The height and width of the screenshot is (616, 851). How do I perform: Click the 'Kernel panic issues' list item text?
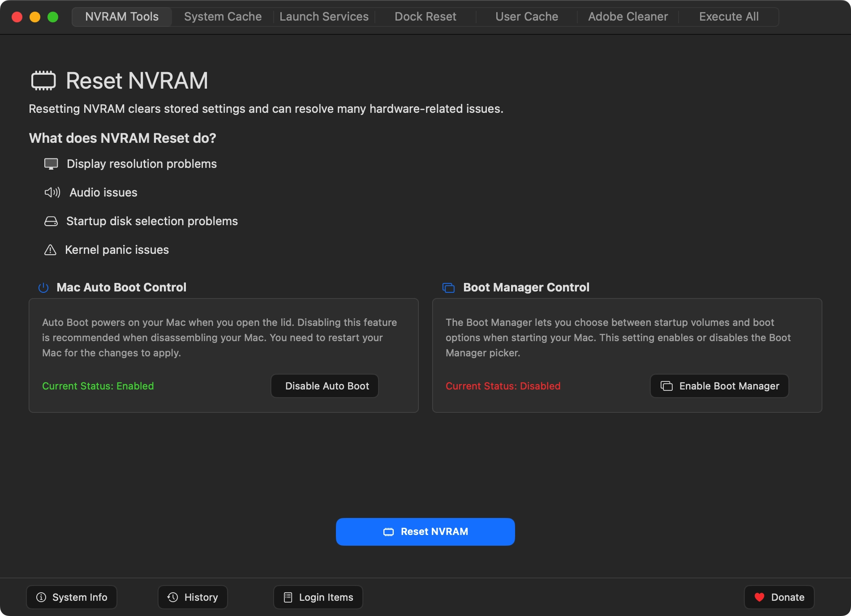[117, 250]
